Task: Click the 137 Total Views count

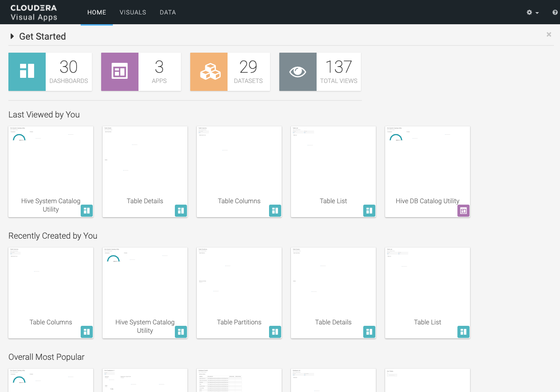Action: 339,67
